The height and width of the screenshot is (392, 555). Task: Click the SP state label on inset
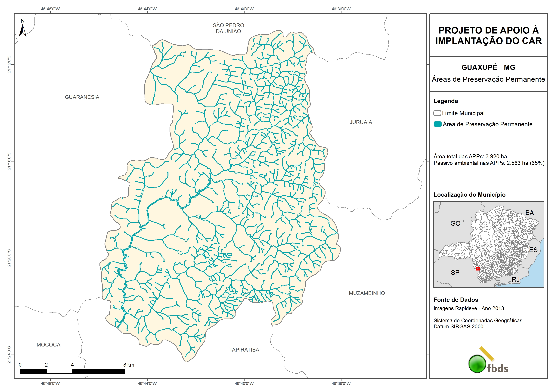(455, 273)
